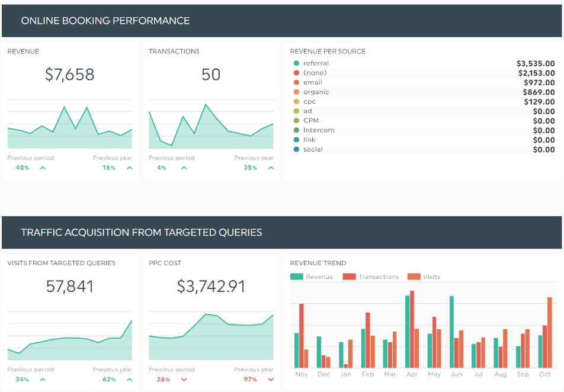This screenshot has height=392, width=564.
Task: Select the referral color dot in source list
Action: point(296,63)
